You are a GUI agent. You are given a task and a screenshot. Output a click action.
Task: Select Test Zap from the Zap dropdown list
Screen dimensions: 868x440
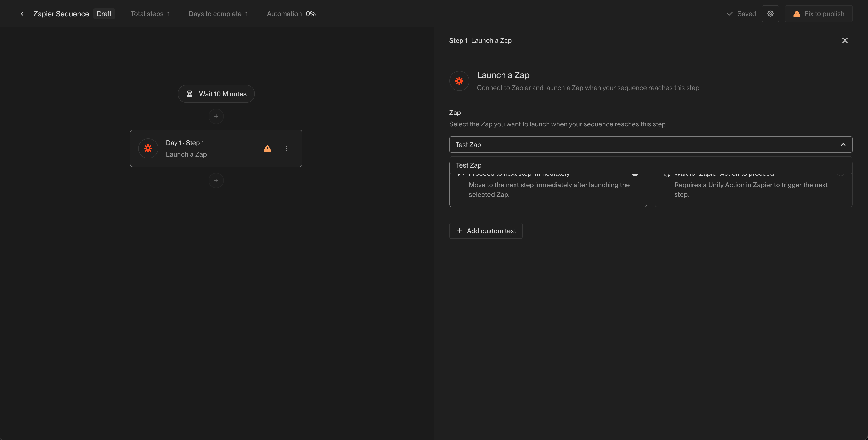tap(468, 165)
